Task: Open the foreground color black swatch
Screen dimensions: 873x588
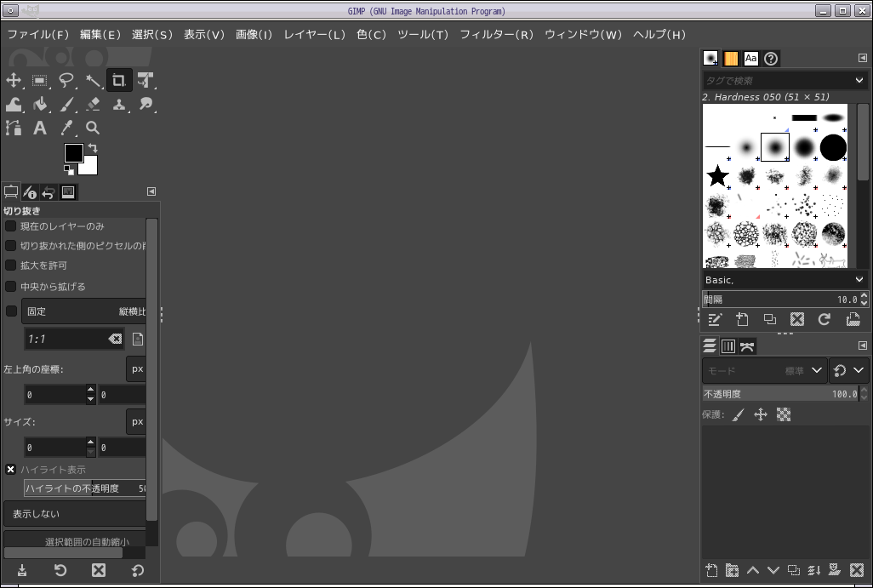Action: click(x=73, y=152)
